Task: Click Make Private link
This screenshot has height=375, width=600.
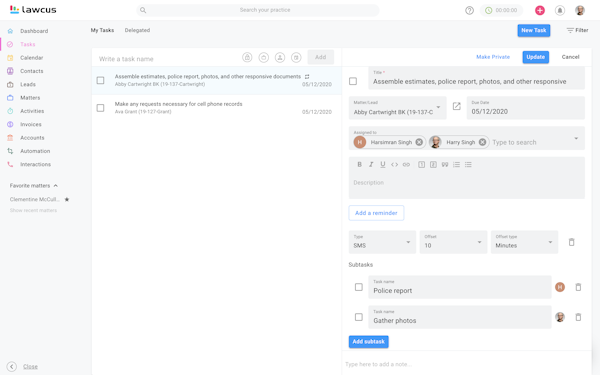Action: click(493, 57)
